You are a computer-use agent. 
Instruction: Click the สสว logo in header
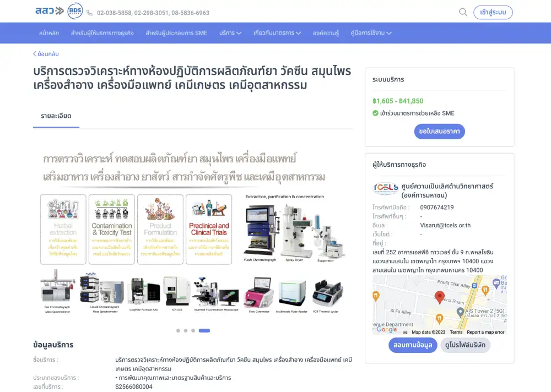[x=50, y=11]
